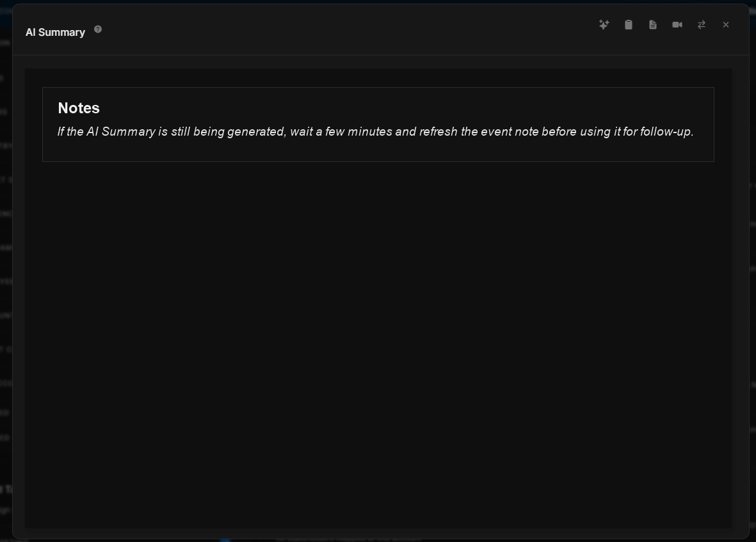Close the AI Summary dialog

pos(726,24)
